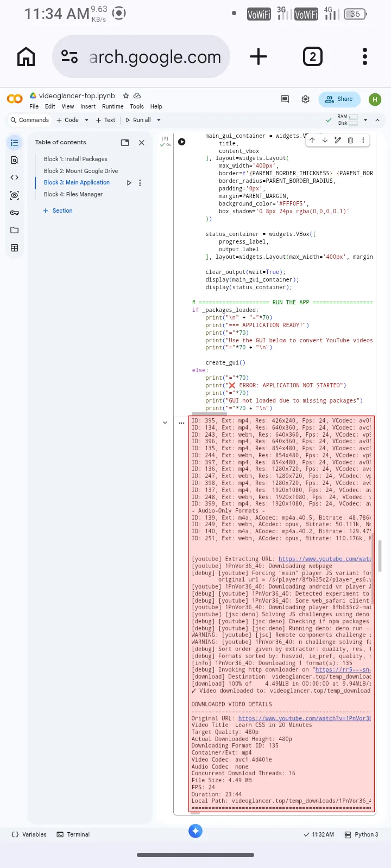Run the Block 3 section
391x868 pixels.
point(129,183)
